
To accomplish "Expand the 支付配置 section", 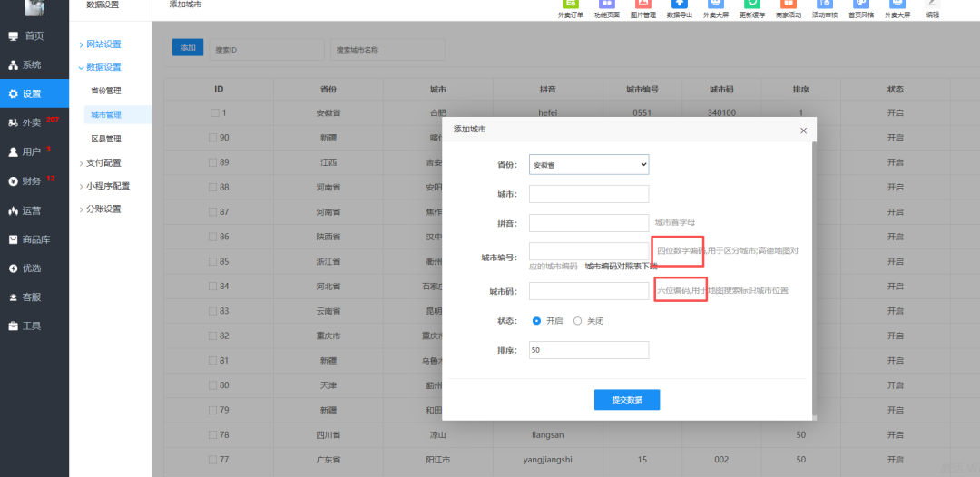I will (103, 163).
